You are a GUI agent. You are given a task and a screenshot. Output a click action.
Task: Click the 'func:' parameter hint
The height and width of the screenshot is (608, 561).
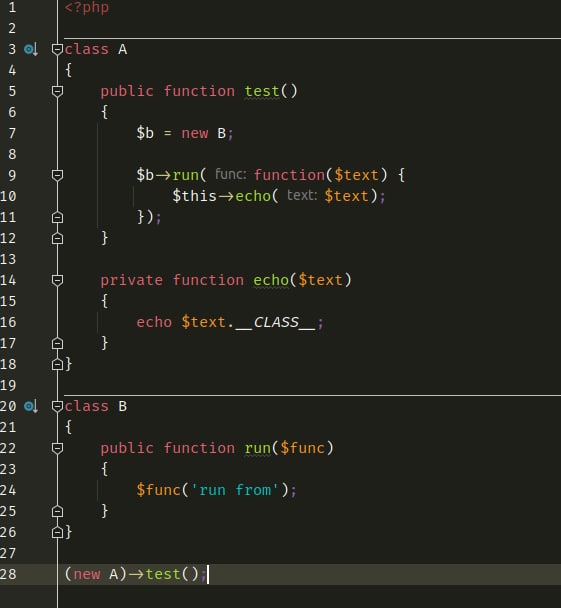tap(231, 174)
